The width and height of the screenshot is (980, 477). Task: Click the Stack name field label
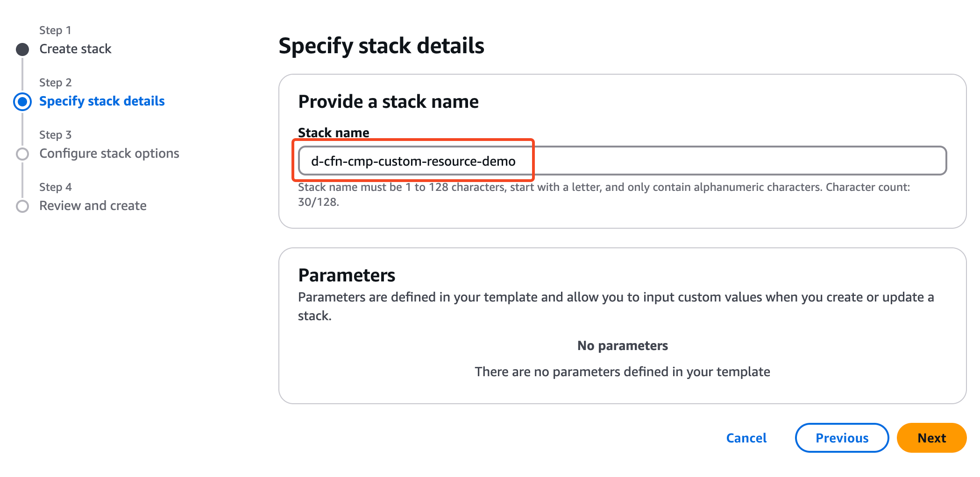[x=334, y=133]
